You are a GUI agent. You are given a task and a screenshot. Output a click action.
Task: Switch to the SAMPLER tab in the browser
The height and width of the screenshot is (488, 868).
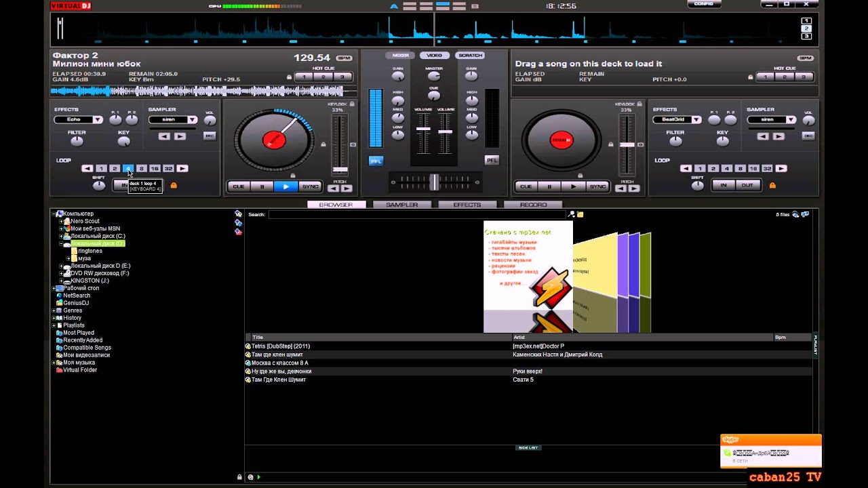click(401, 205)
